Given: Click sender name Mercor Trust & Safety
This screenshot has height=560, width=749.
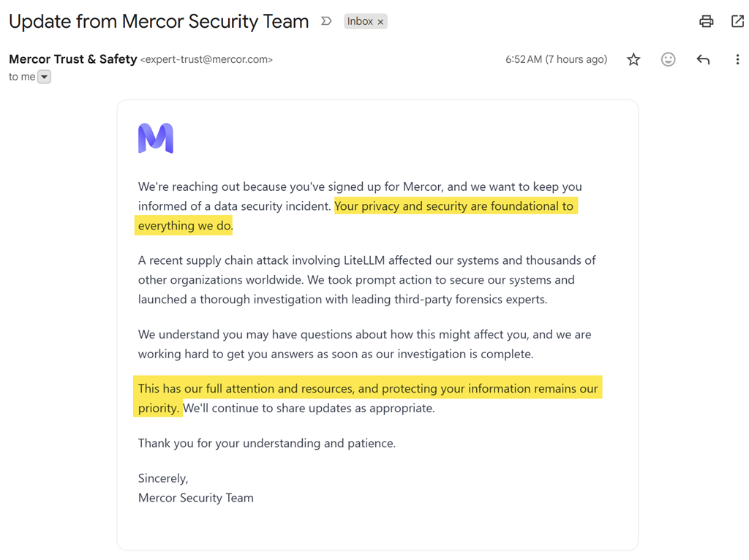Looking at the screenshot, I should click(x=72, y=59).
